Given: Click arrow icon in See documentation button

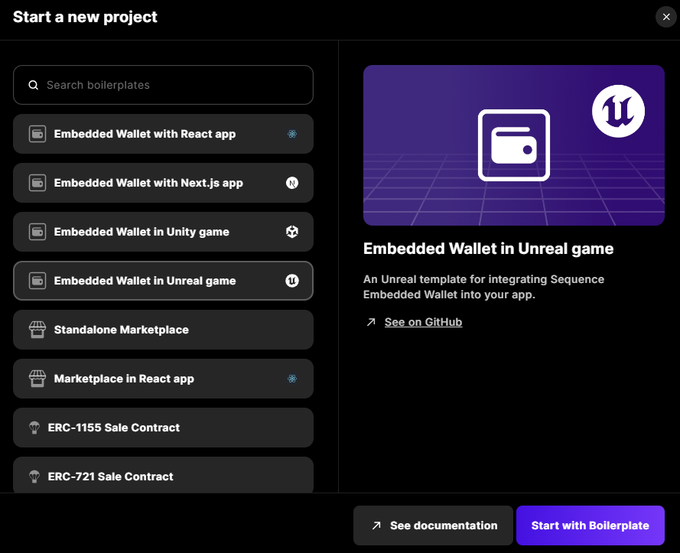Looking at the screenshot, I should (x=376, y=526).
